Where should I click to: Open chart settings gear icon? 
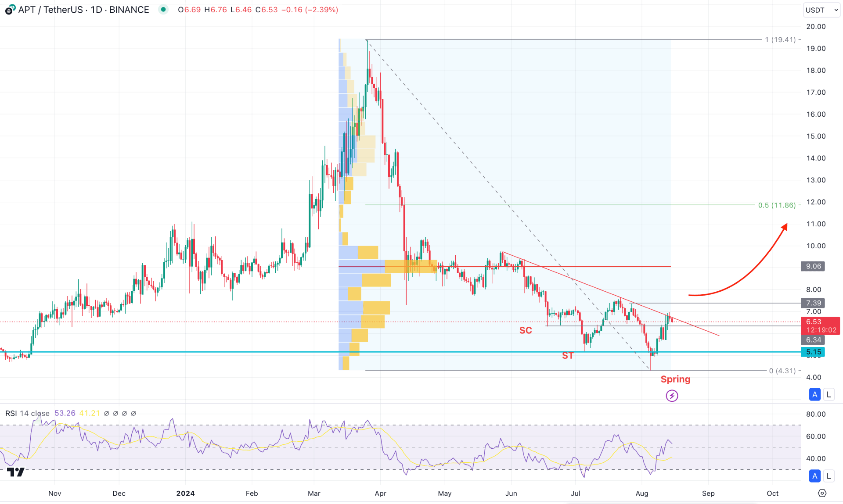point(822,493)
